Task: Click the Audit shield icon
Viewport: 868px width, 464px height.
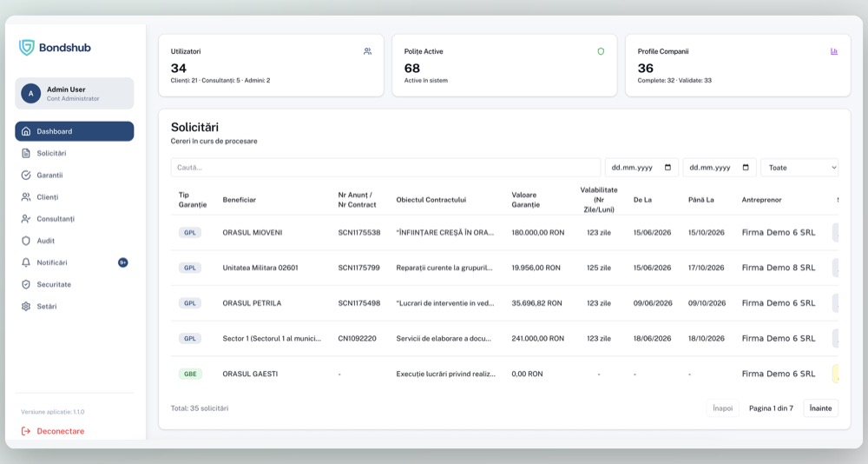Action: click(26, 241)
